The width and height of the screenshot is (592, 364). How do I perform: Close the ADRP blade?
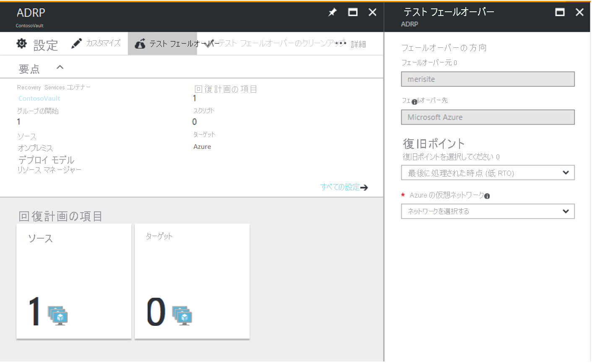pos(372,13)
